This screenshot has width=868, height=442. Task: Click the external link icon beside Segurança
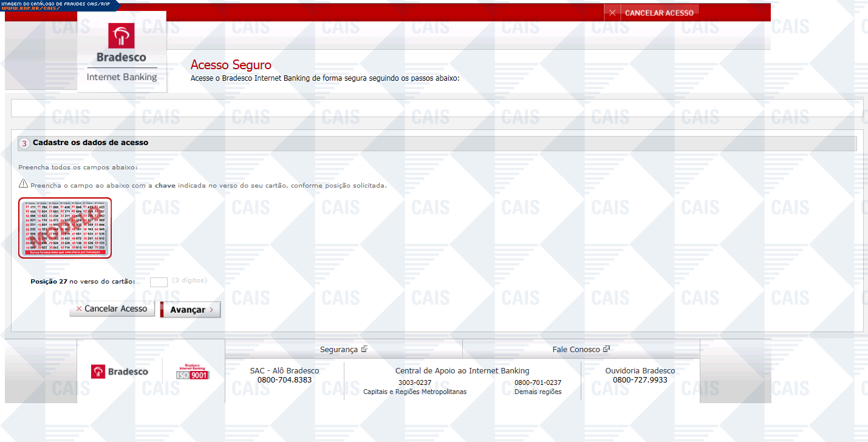tap(364, 349)
